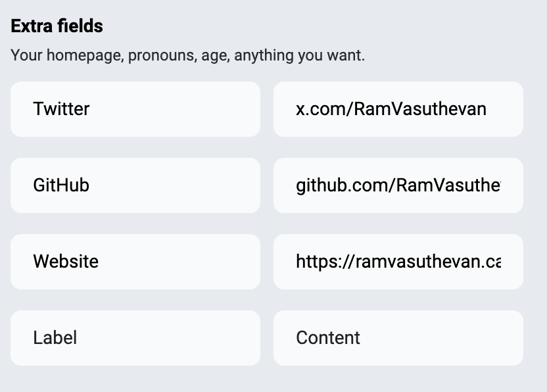Click the 'Extra fields' heading
Viewport: 547px width, 392px height.
(x=57, y=26)
